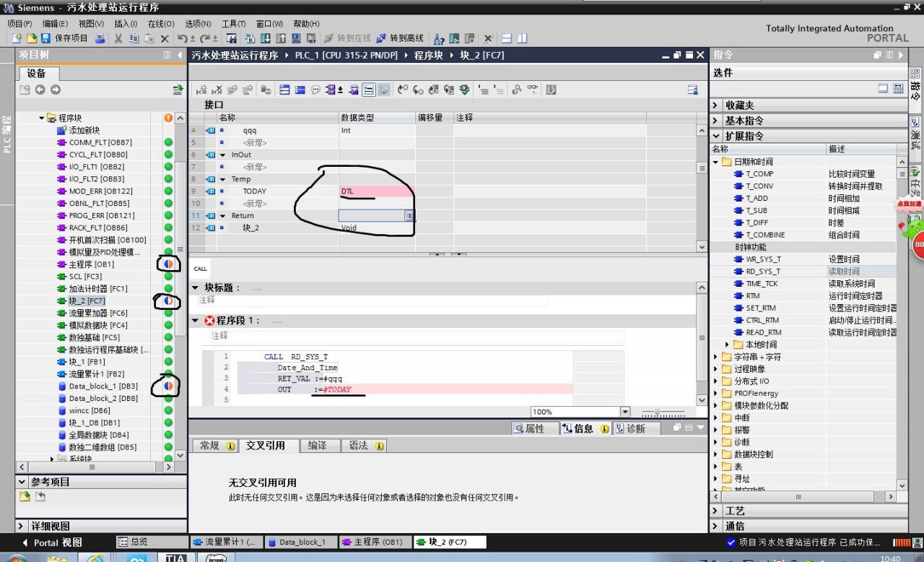Open the 项目(P) menu
Image resolution: width=924 pixels, height=562 pixels.
(x=19, y=24)
